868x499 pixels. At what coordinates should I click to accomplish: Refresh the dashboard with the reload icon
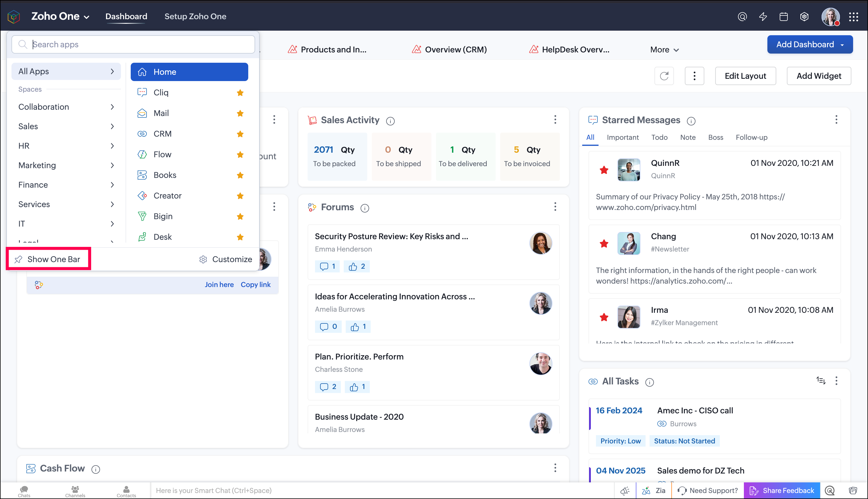pyautogui.click(x=664, y=76)
